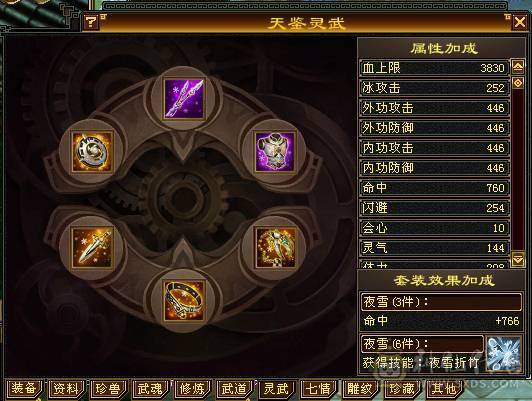Switch to the 武魂 tab
The width and height of the screenshot is (532, 401).
[x=150, y=389]
